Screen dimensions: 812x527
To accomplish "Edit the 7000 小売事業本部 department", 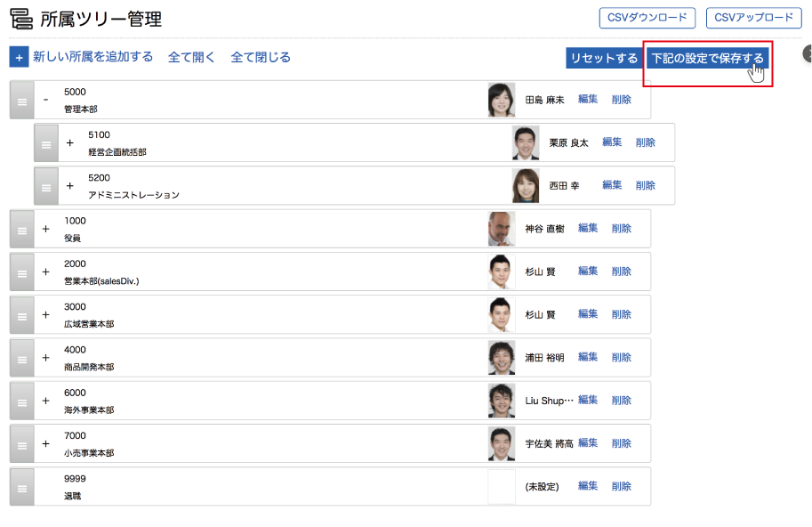I will click(x=588, y=443).
